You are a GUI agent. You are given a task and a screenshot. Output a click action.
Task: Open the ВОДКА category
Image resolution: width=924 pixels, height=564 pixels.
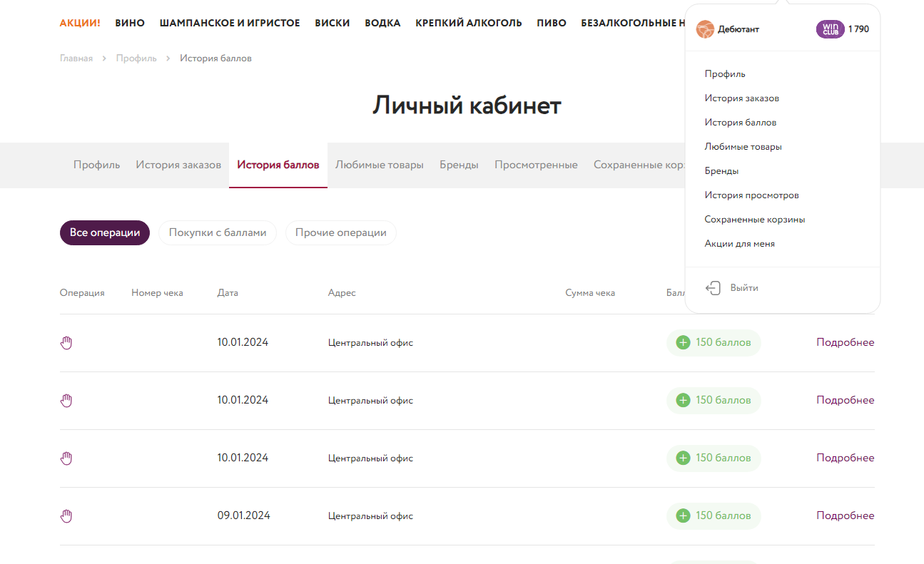382,23
